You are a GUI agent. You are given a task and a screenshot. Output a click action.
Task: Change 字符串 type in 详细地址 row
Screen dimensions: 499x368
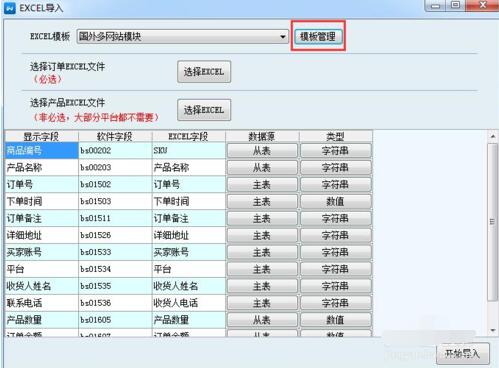(336, 236)
